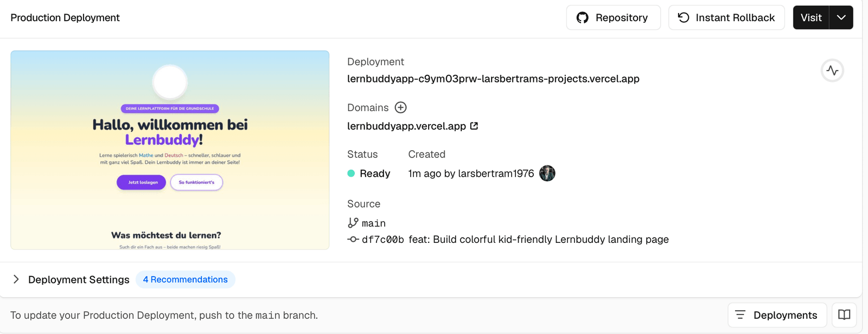Open the main branch link
The width and height of the screenshot is (868, 334).
(x=374, y=223)
